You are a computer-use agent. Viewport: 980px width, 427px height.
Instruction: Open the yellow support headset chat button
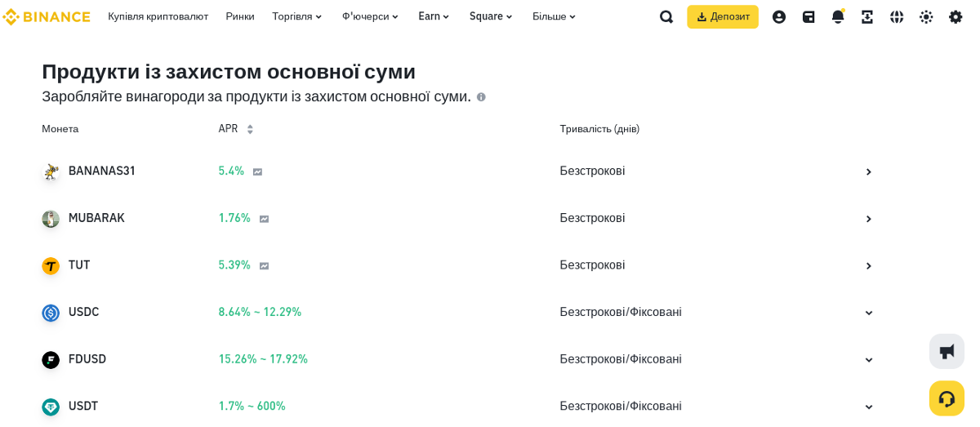(x=947, y=398)
